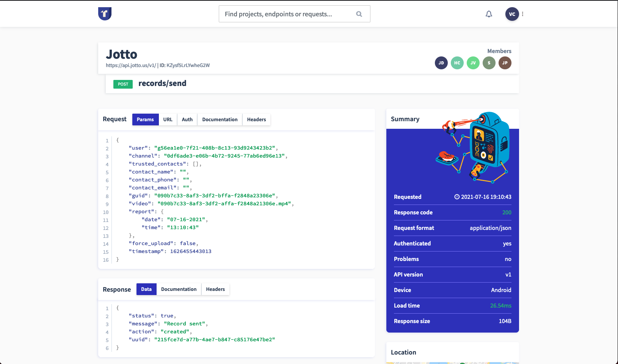Viewport: 618px width, 364px height.
Task: Open the Request Documentation tab
Action: 220,119
